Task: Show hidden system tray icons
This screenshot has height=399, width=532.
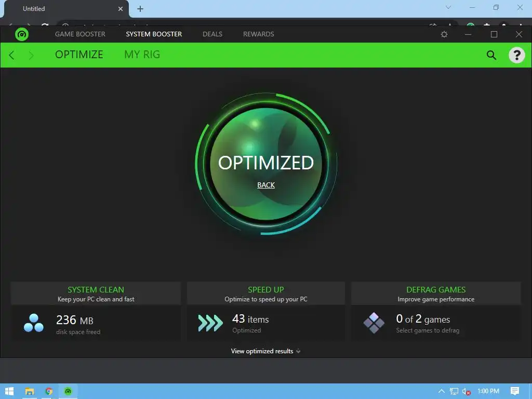Action: click(x=442, y=391)
